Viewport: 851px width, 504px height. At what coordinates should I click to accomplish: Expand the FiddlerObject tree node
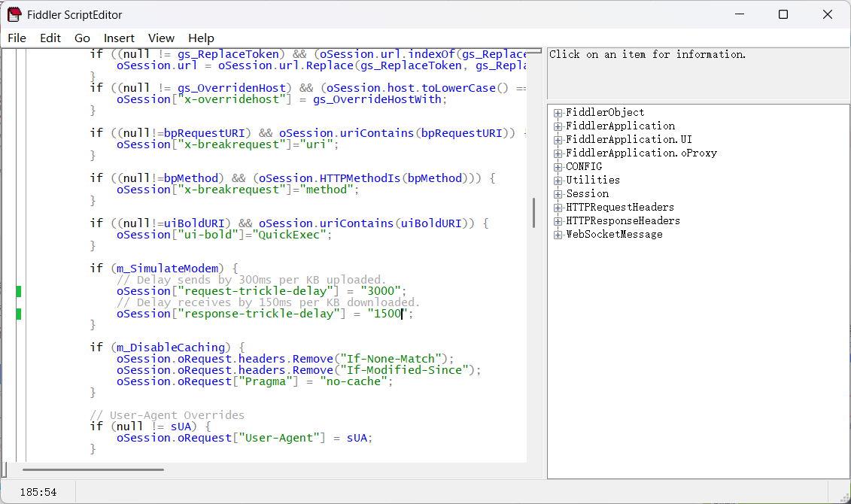coord(558,113)
